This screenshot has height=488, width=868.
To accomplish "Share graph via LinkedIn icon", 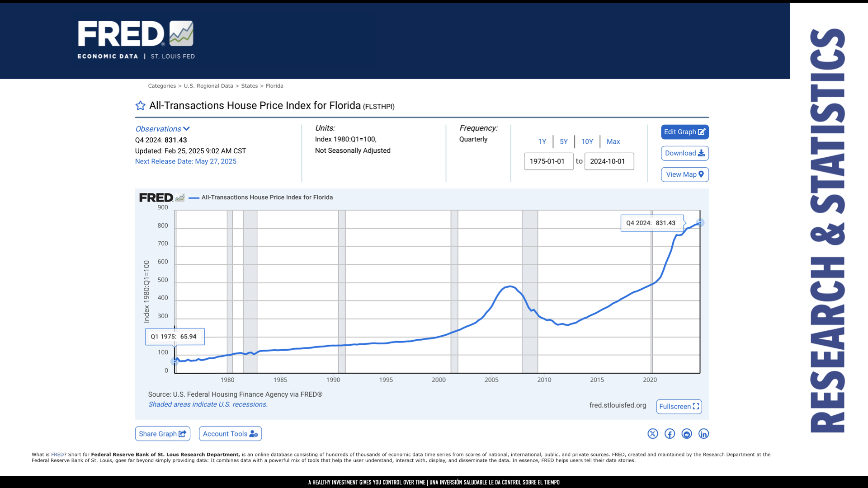I will (x=703, y=434).
